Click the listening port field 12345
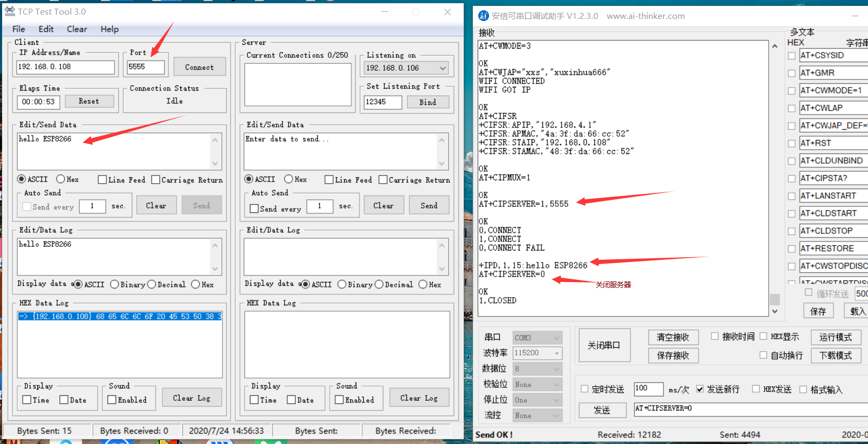The height and width of the screenshot is (444, 868). 383,102
